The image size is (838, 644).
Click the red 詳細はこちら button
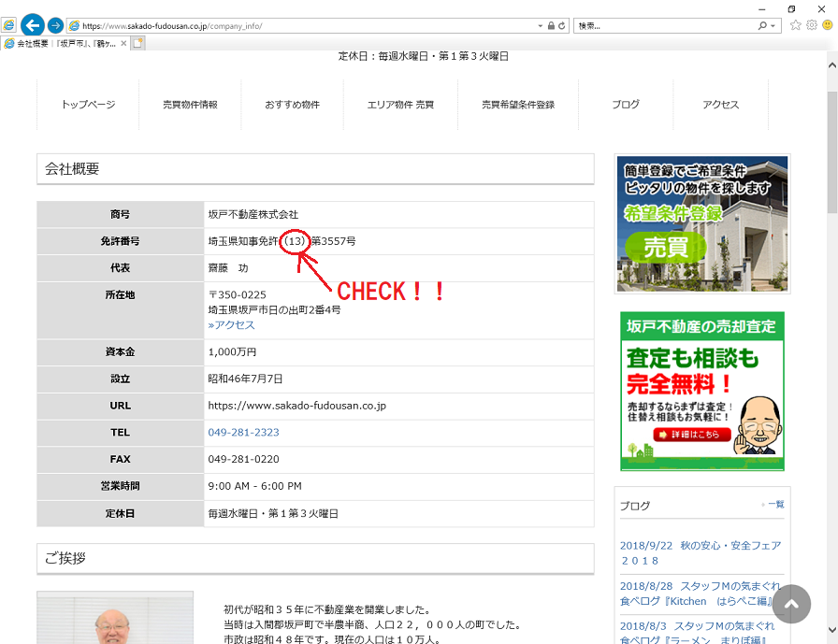[692, 434]
